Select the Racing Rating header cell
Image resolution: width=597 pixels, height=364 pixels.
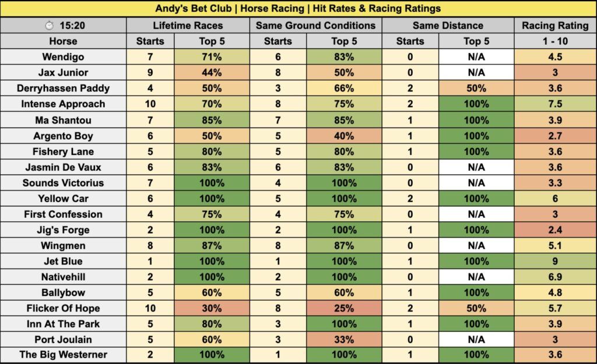pos(555,26)
